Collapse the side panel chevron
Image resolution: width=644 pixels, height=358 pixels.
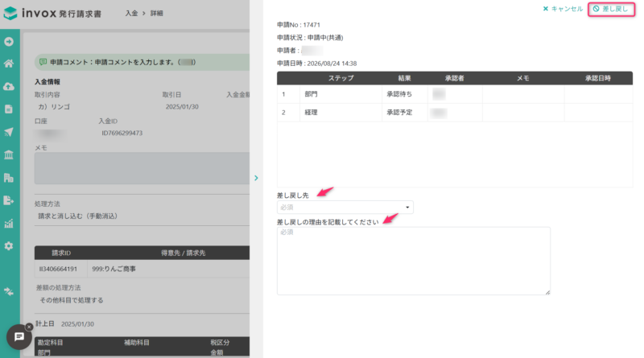click(x=256, y=178)
